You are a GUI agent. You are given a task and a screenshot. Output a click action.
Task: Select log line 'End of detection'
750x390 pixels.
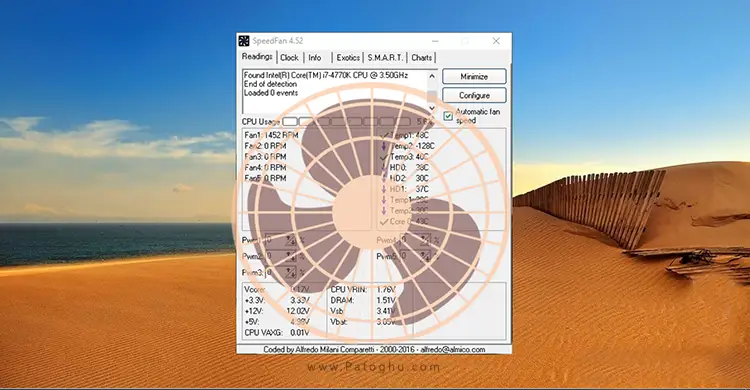coord(270,84)
